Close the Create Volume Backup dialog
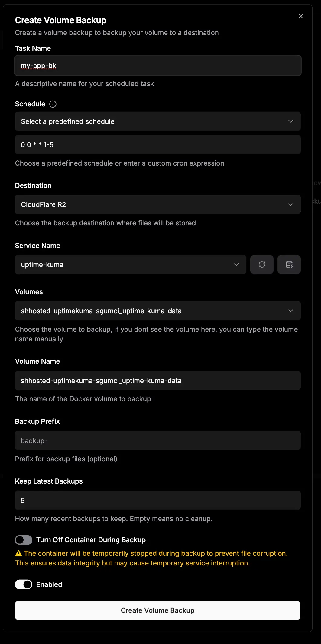The width and height of the screenshot is (321, 644). click(x=300, y=16)
